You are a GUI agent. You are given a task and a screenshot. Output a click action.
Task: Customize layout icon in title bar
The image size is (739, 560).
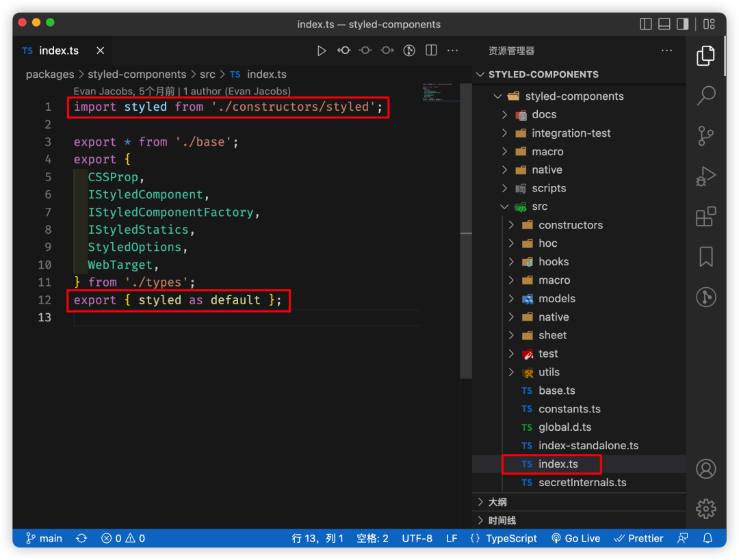pyautogui.click(x=709, y=24)
